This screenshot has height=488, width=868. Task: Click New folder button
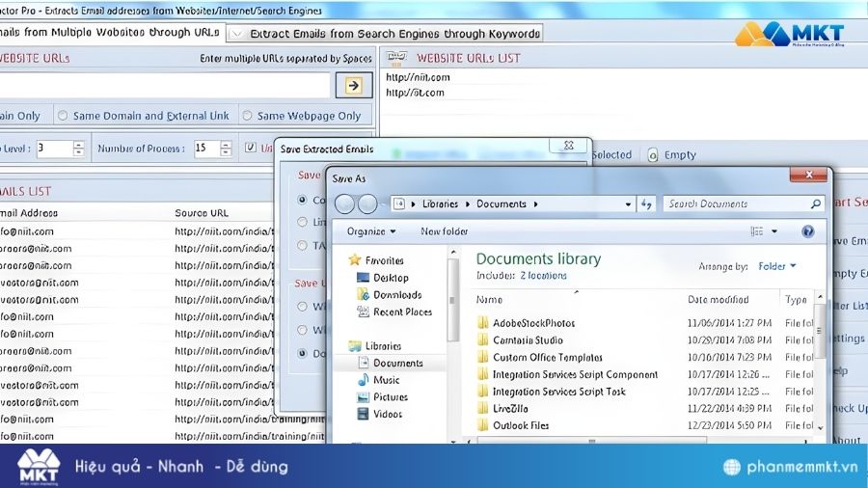click(x=444, y=231)
